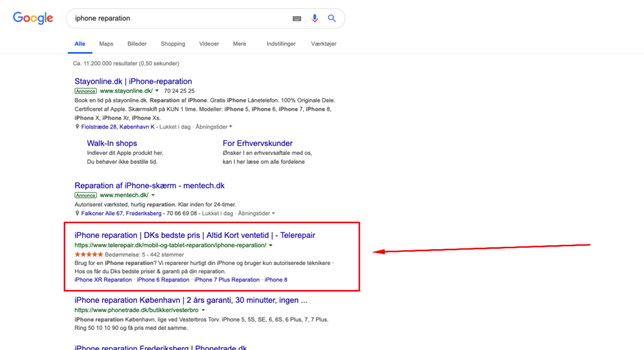Open the iPhone XR Reparation sitelink
The image size is (644, 350).
[103, 279]
